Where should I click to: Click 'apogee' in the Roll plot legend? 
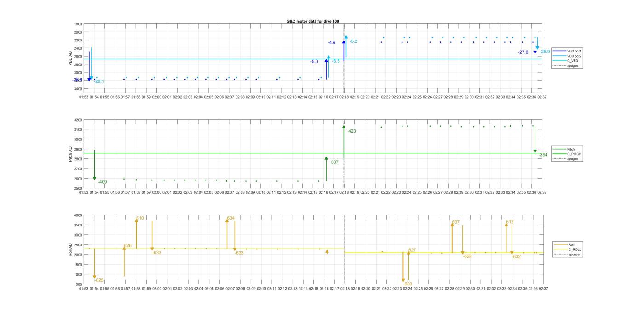(x=574, y=254)
